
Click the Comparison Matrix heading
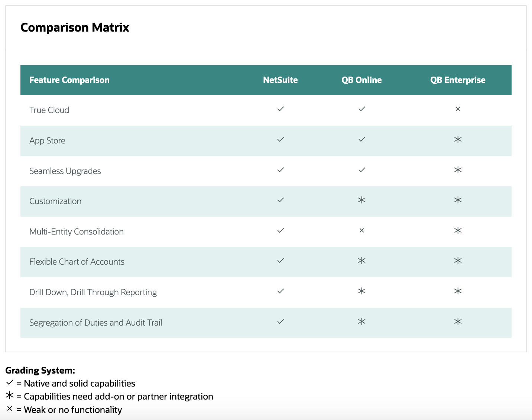[75, 28]
